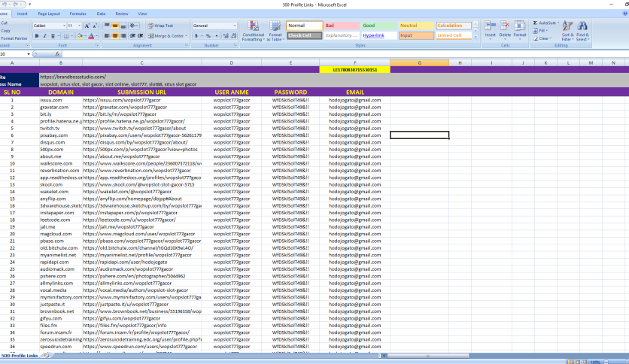This screenshot has height=364, width=629.
Task: Decrease the cell indent
Action: pyautogui.click(x=132, y=36)
